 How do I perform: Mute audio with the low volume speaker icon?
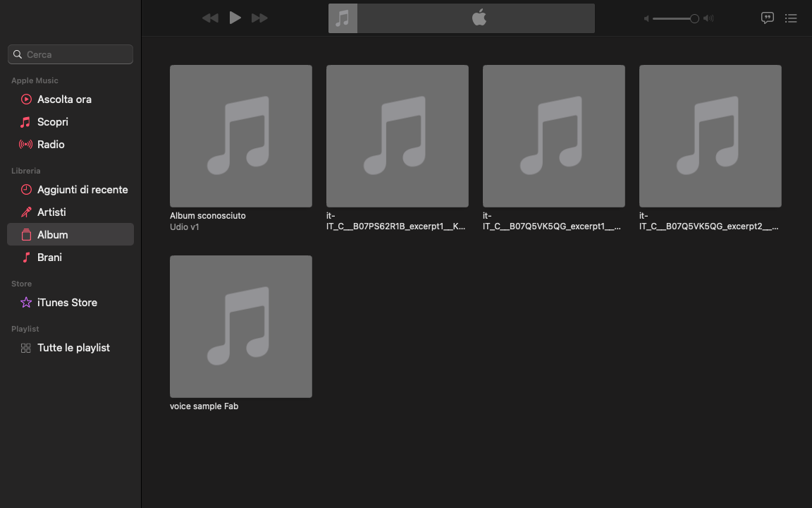(x=646, y=18)
